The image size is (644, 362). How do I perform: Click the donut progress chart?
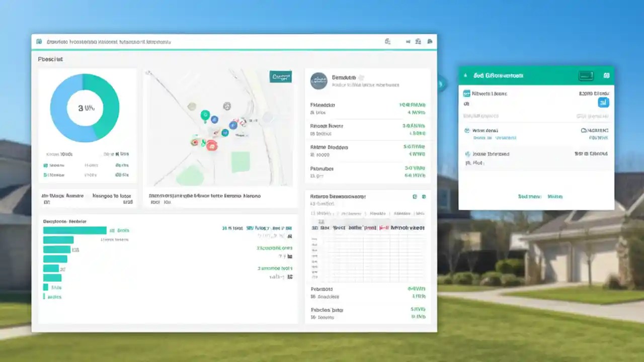tap(84, 107)
